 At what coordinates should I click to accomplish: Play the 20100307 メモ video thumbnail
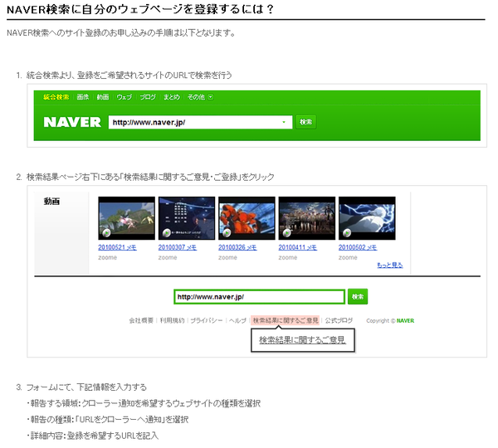(187, 218)
